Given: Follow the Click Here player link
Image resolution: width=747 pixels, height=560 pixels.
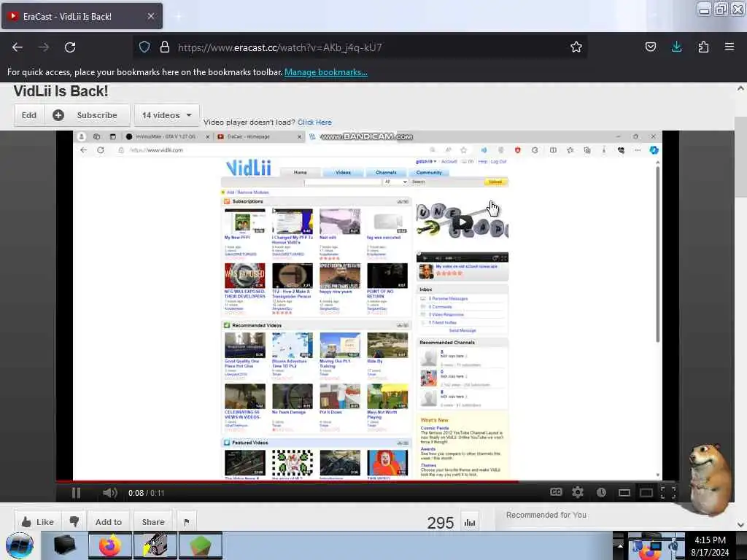Looking at the screenshot, I should coord(314,122).
